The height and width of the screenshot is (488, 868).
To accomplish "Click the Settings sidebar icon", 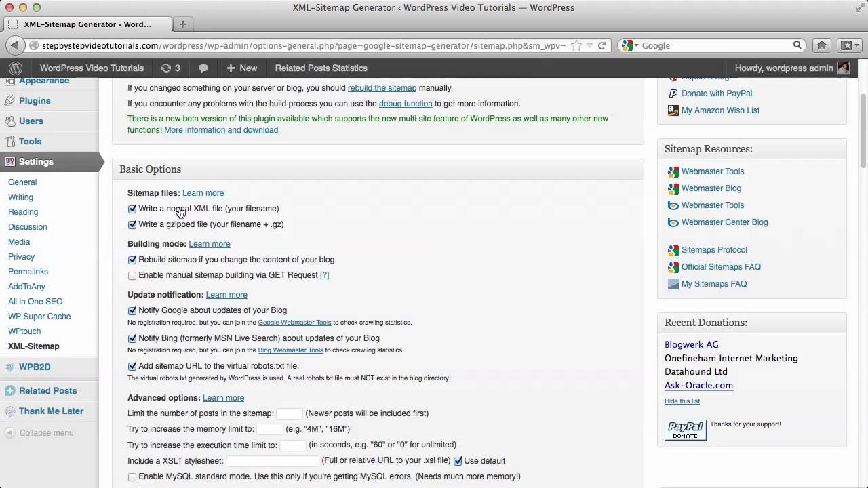I will pos(9,161).
